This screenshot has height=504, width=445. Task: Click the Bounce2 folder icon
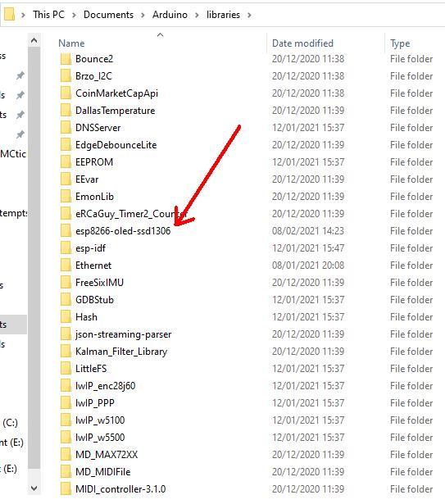point(66,59)
